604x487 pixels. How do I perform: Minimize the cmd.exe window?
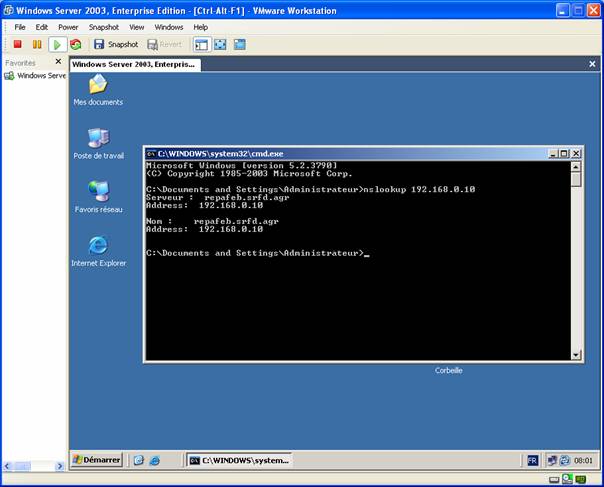pos(553,154)
